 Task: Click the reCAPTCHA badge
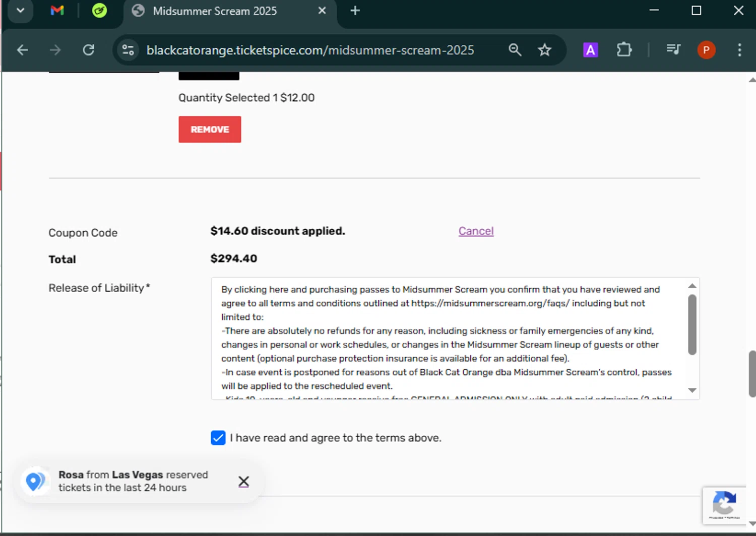pyautogui.click(x=724, y=505)
